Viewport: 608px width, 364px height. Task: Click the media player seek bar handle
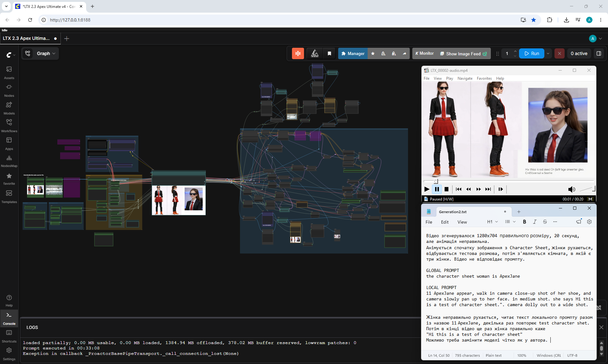(x=436, y=181)
